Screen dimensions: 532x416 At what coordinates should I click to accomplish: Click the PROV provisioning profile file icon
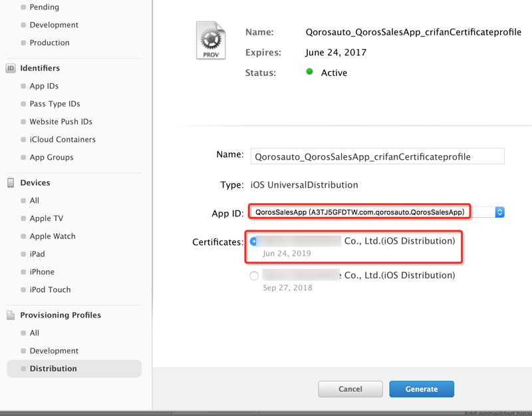pos(211,41)
